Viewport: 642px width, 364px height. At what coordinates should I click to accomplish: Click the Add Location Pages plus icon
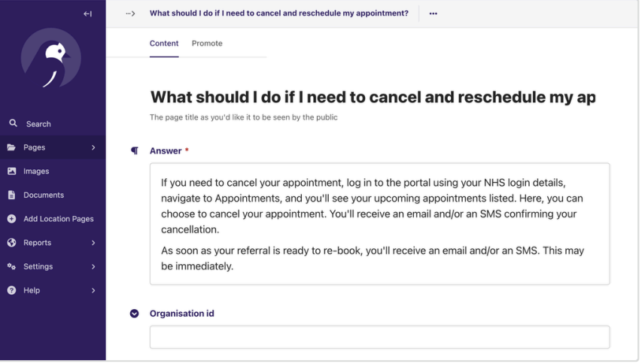pyautogui.click(x=12, y=219)
